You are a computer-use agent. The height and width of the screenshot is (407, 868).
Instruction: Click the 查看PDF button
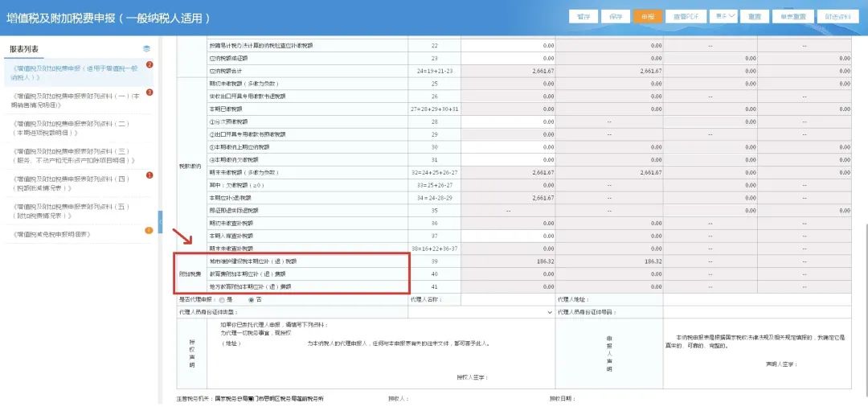pyautogui.click(x=686, y=17)
